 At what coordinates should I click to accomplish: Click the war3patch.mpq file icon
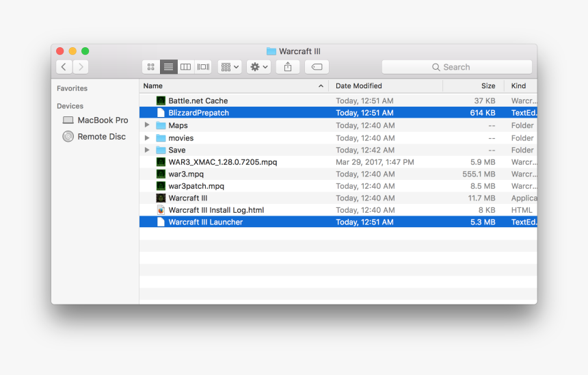pos(161,186)
